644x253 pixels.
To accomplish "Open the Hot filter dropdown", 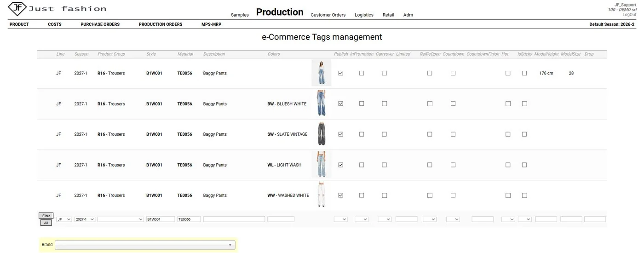I will point(508,219).
